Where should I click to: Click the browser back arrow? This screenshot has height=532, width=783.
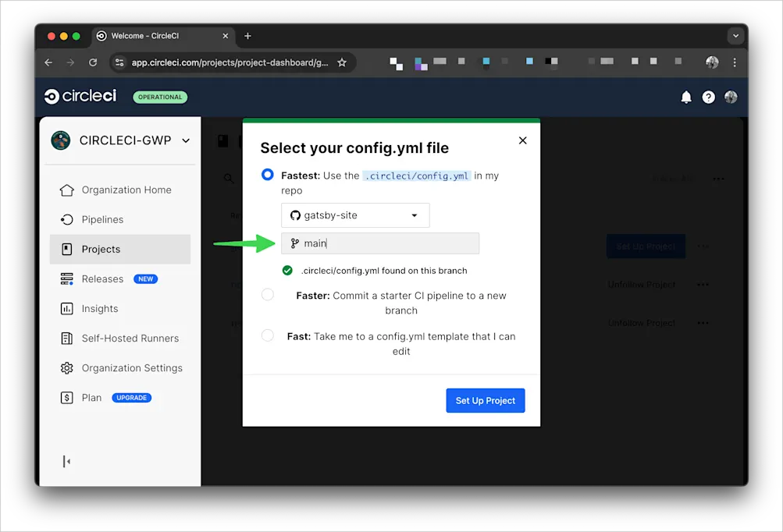tap(48, 62)
